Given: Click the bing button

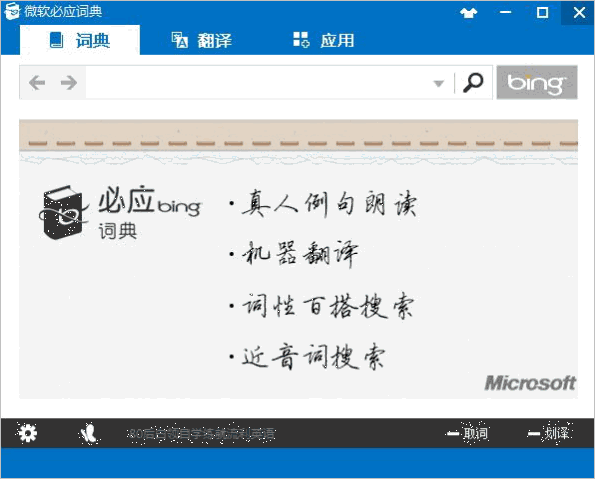Looking at the screenshot, I should (x=537, y=82).
